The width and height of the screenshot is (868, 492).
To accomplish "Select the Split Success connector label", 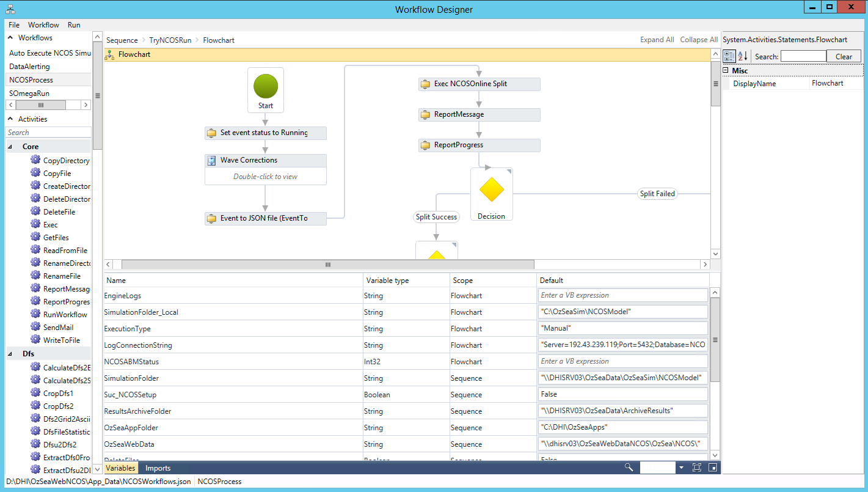I will 436,217.
